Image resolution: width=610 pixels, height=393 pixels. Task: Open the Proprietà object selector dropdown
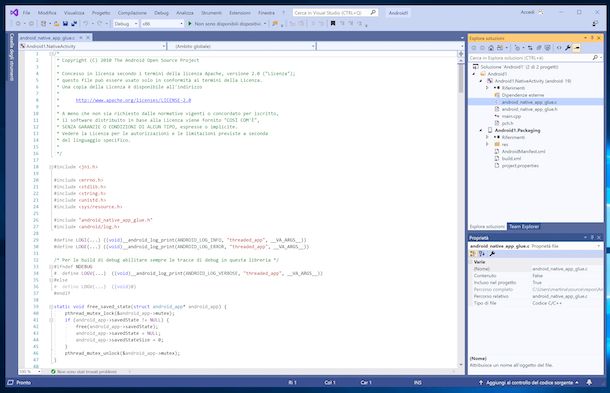tap(598, 246)
